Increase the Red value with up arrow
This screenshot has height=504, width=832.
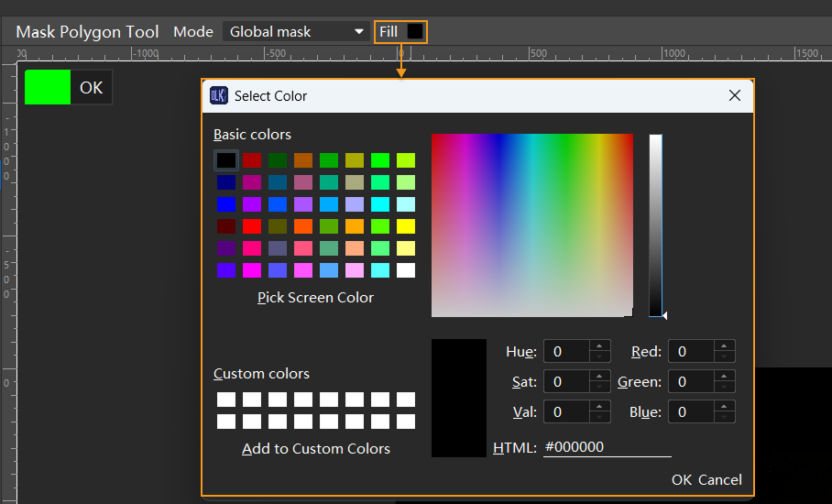[x=725, y=346]
